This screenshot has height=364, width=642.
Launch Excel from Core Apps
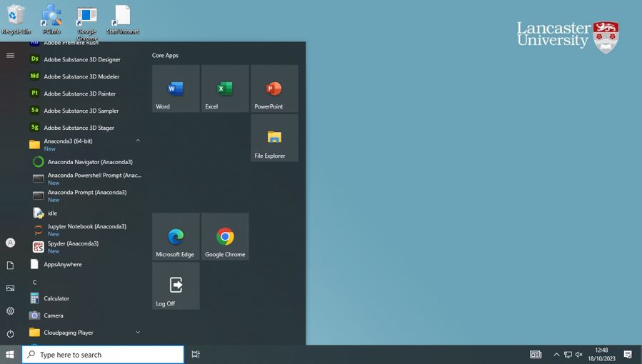pos(225,89)
